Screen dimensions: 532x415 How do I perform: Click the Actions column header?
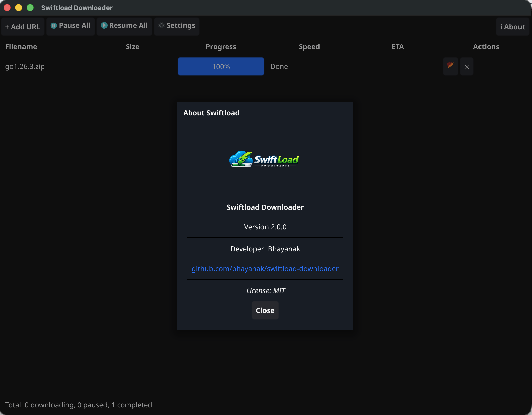(486, 47)
